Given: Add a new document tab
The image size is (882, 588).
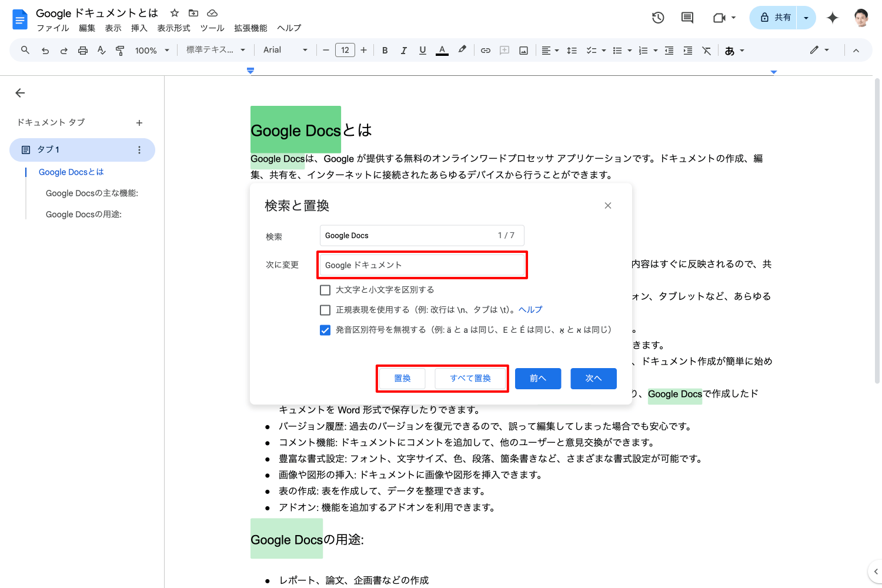Looking at the screenshot, I should pyautogui.click(x=139, y=123).
